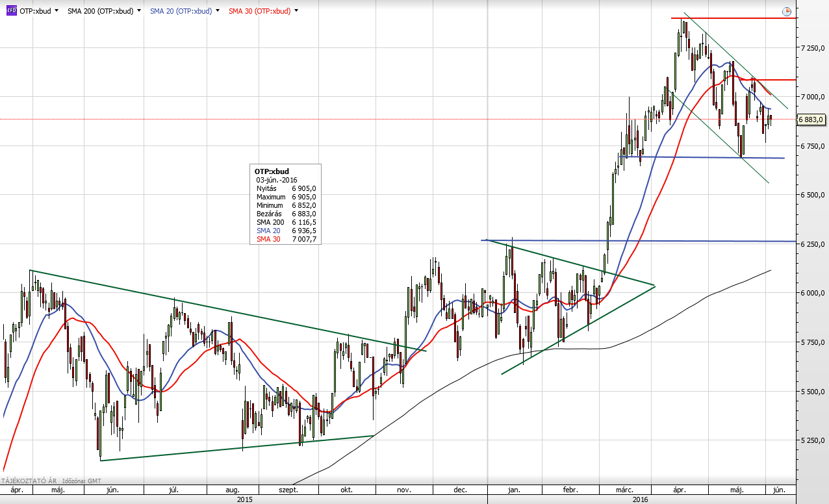This screenshot has width=829, height=504.
Task: Click the SMA 30 value 7 007,7
Action: click(304, 239)
